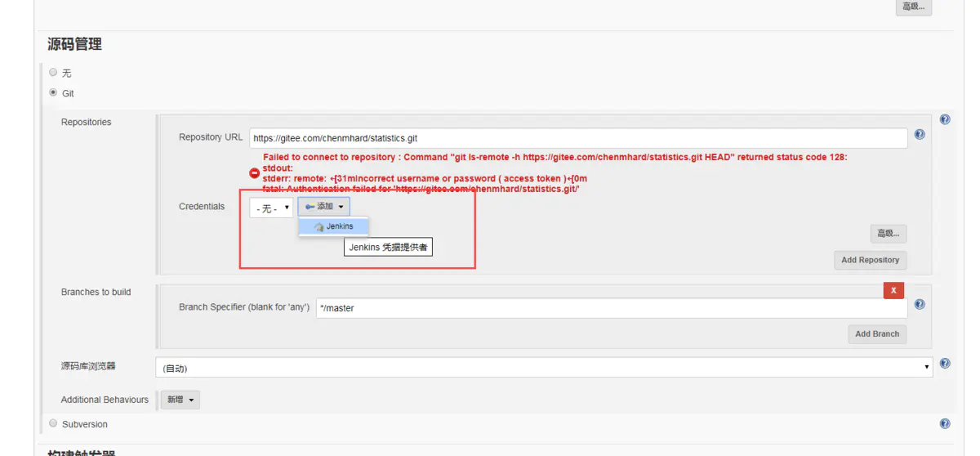Click the Additional Behaviours label

click(105, 400)
